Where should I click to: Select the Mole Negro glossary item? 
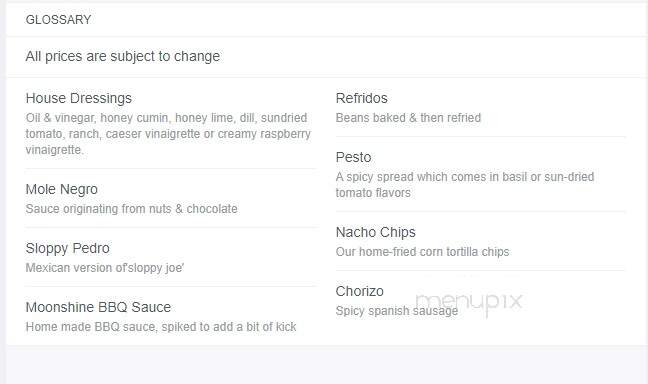point(62,189)
